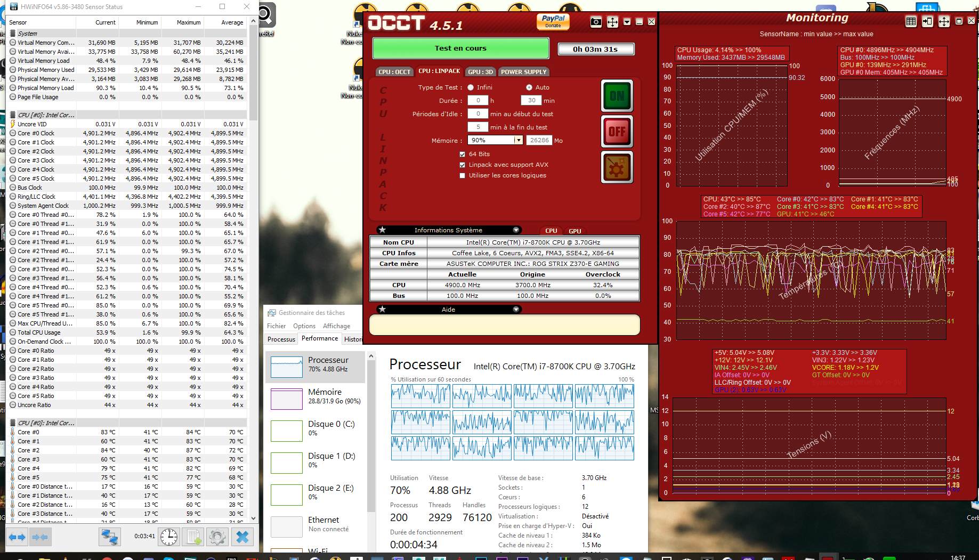Click the green Test en cours button
The image size is (979, 560).
pyautogui.click(x=460, y=48)
